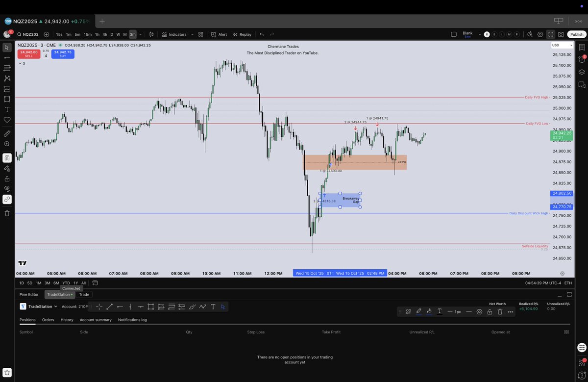Screen dimensions: 588x382
Task: Delete drawings with the trash can icon in left sidebar
Action: (x=7, y=213)
